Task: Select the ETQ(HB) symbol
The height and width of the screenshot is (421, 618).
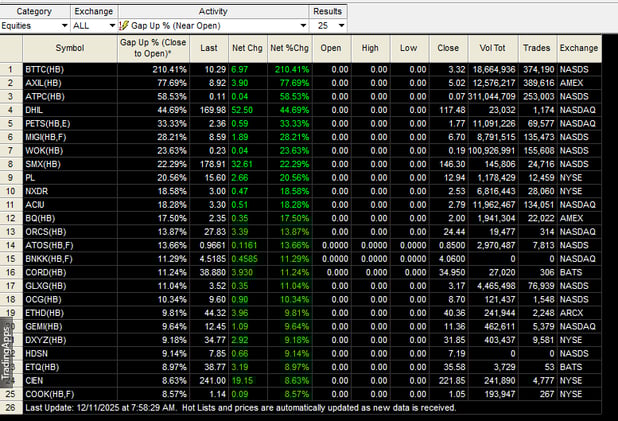Action: click(x=42, y=367)
